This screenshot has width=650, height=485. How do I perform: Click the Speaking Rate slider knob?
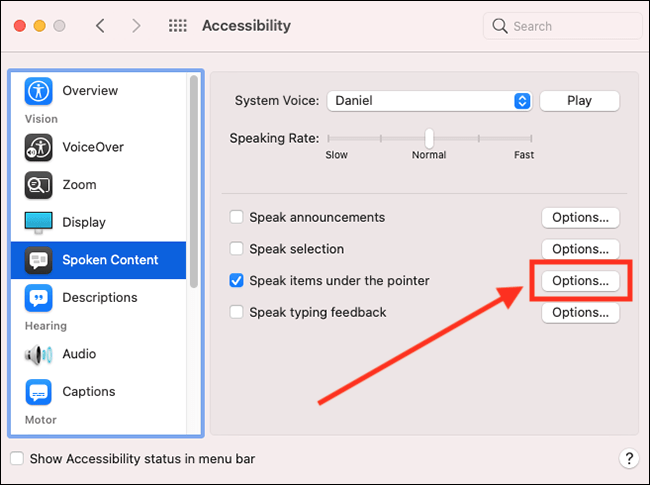pyautogui.click(x=429, y=138)
